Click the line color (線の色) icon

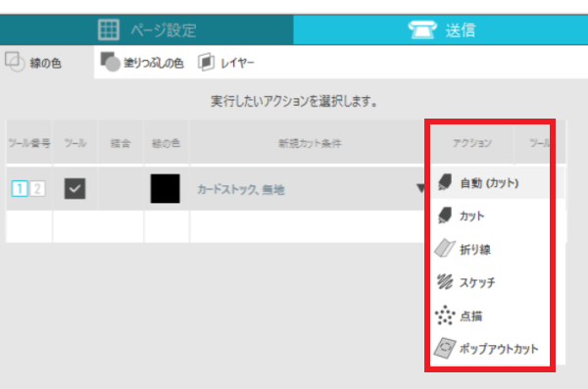pyautogui.click(x=15, y=62)
